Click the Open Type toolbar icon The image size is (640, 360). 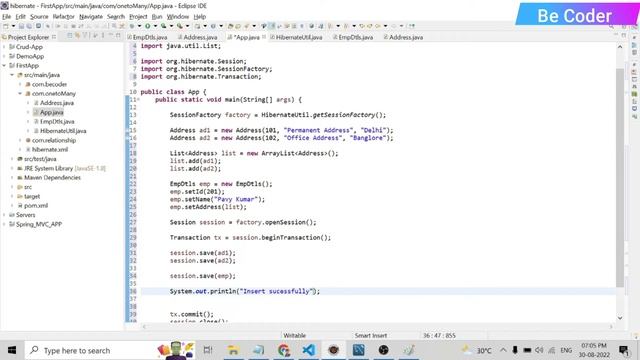[230, 26]
